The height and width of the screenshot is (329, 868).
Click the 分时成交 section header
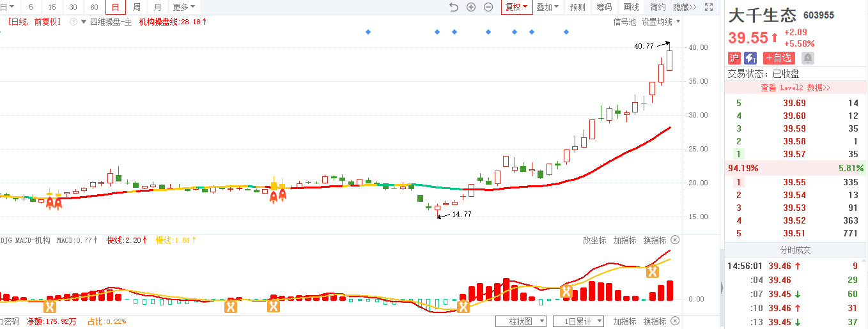(x=795, y=250)
